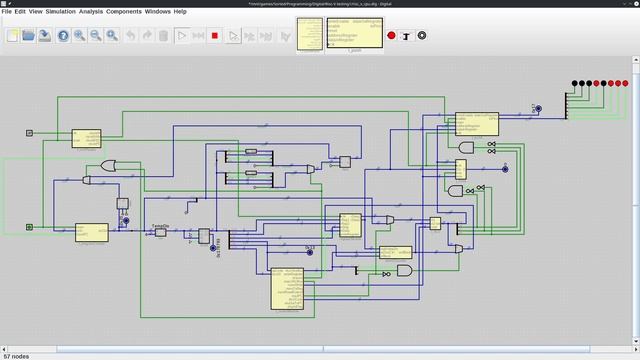Click the third magnifier fit-to-window icon
Viewport: 640px width, 360px height.
click(112, 36)
